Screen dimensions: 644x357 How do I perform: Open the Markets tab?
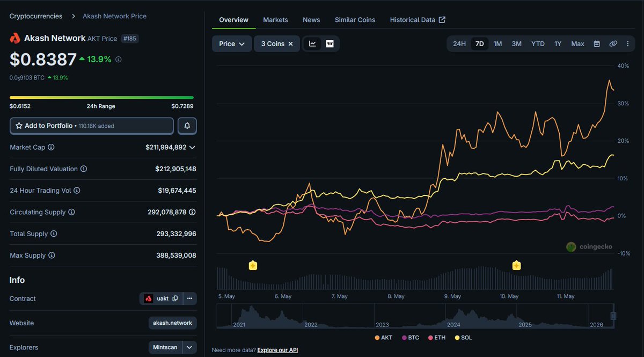tap(275, 20)
